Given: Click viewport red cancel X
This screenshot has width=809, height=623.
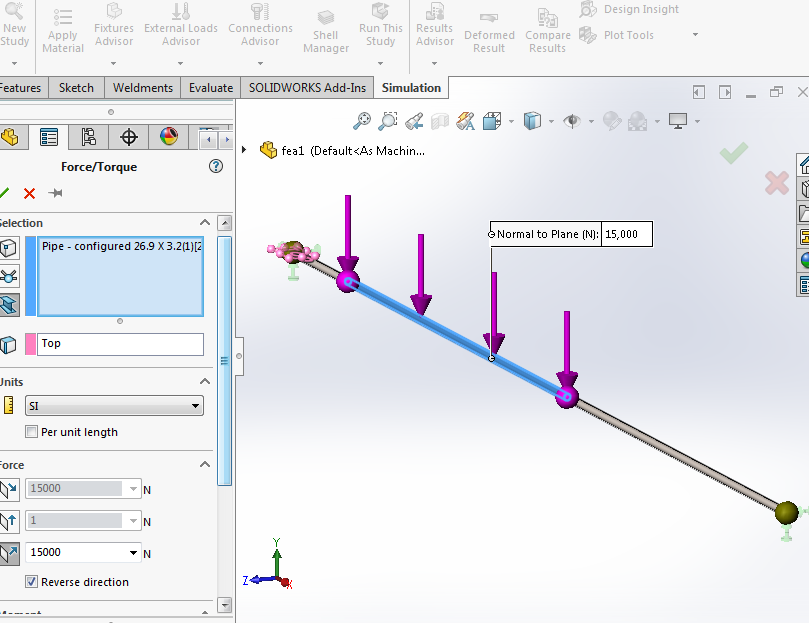Looking at the screenshot, I should coord(776,183).
